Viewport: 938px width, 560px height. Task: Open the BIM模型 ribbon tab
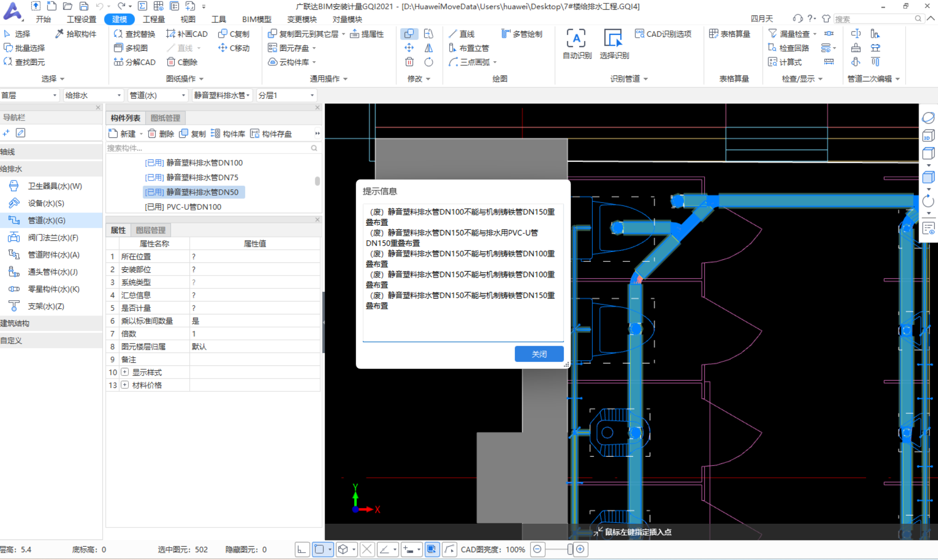(x=256, y=19)
